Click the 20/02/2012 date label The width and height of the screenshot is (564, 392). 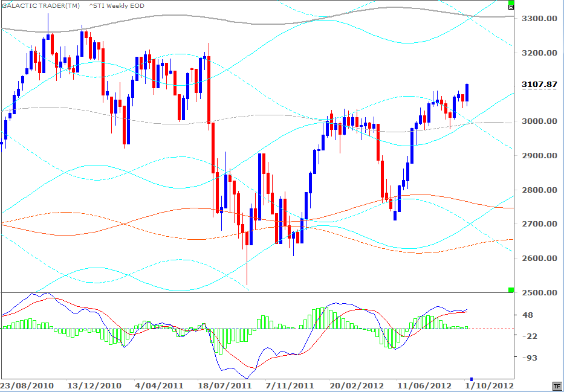357,385
